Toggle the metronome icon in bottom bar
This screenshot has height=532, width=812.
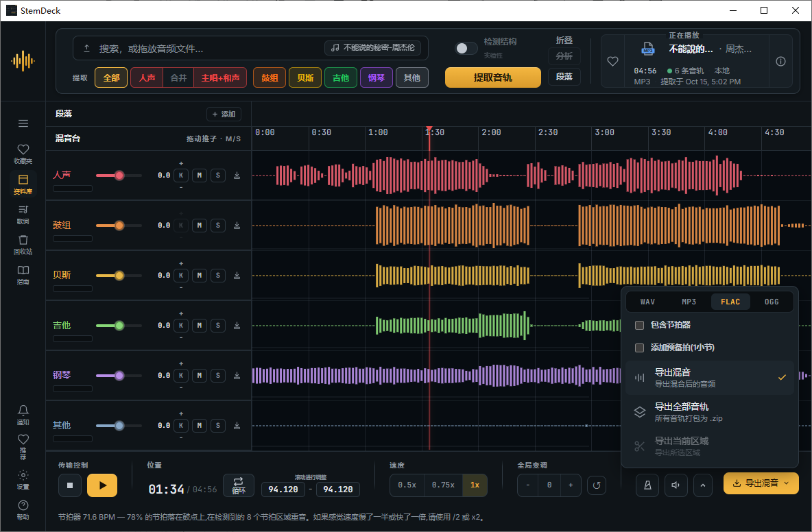[x=647, y=485]
